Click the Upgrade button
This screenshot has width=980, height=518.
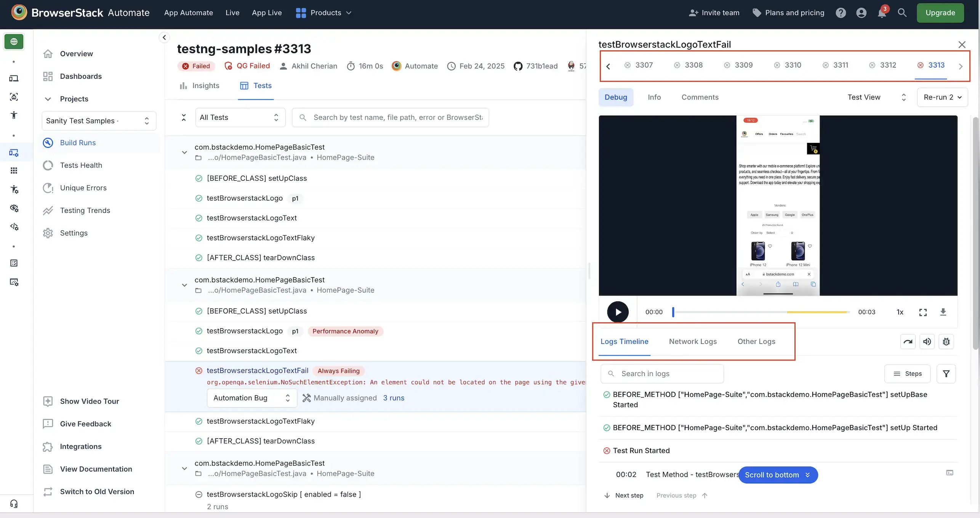coord(940,13)
